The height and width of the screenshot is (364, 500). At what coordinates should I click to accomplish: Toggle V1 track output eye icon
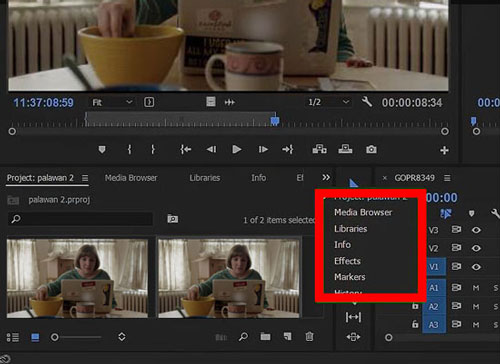coord(476,267)
